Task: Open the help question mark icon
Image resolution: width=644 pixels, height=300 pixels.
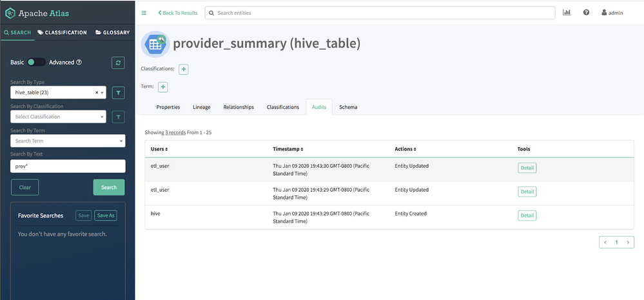Action: point(586,13)
